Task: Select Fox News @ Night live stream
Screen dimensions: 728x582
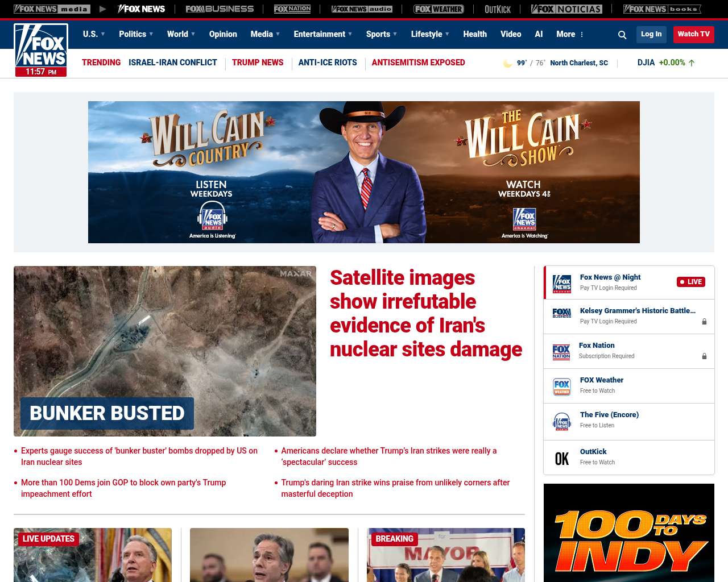Action: [629, 282]
